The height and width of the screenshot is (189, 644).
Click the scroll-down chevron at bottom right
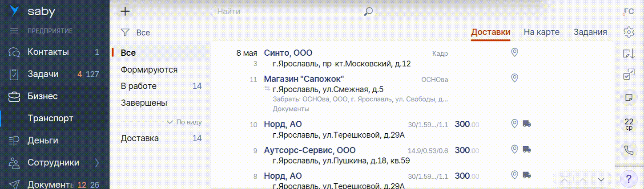click(x=601, y=180)
